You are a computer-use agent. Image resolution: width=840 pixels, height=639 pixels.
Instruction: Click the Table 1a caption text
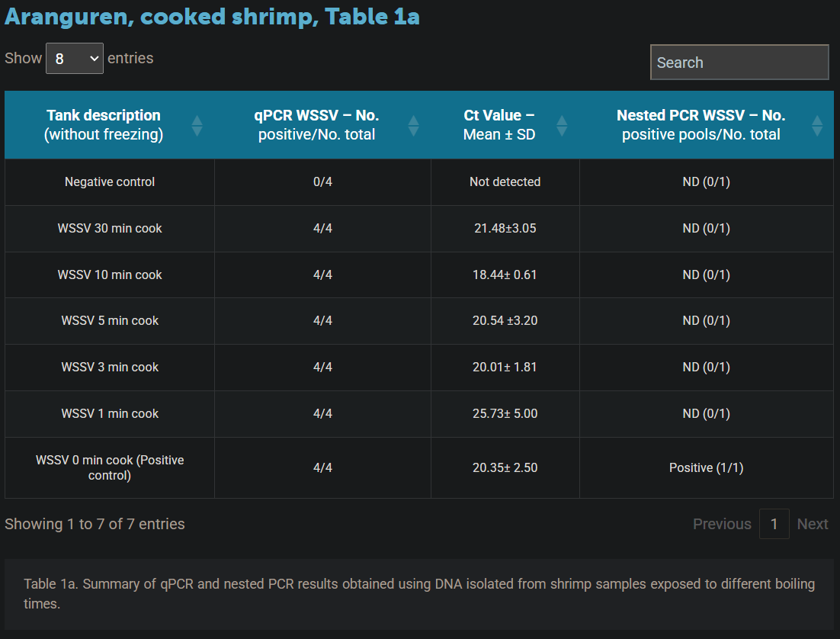coord(418,593)
